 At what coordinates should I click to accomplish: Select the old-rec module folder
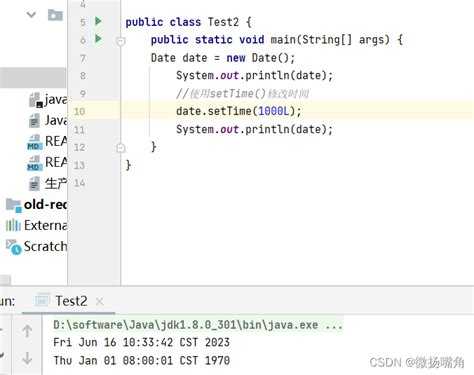(x=37, y=204)
